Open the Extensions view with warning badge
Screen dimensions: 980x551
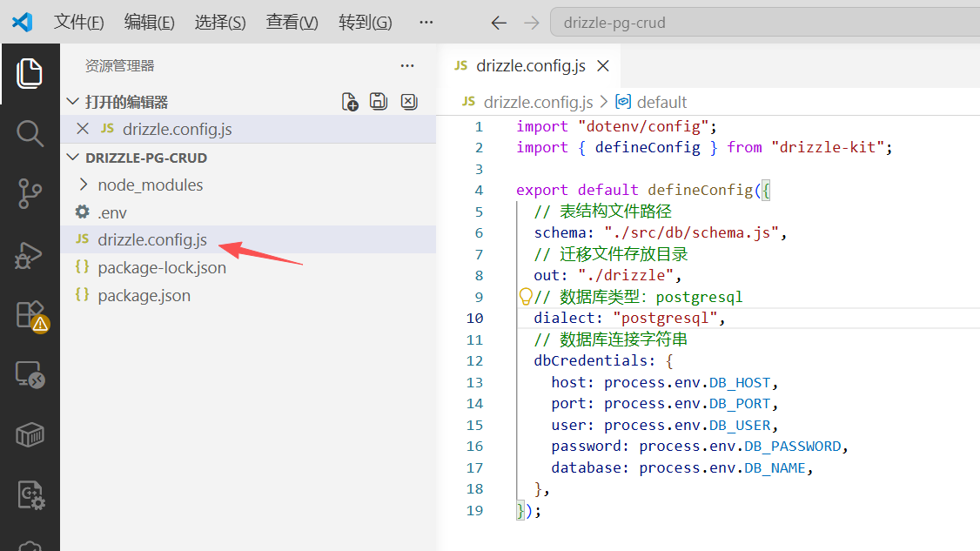pos(31,316)
